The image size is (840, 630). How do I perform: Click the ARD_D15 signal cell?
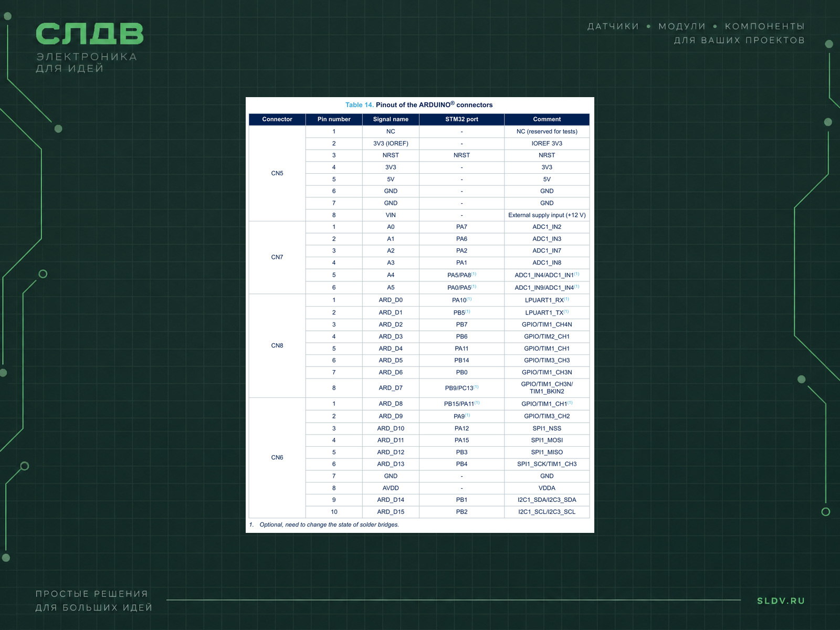coord(391,512)
